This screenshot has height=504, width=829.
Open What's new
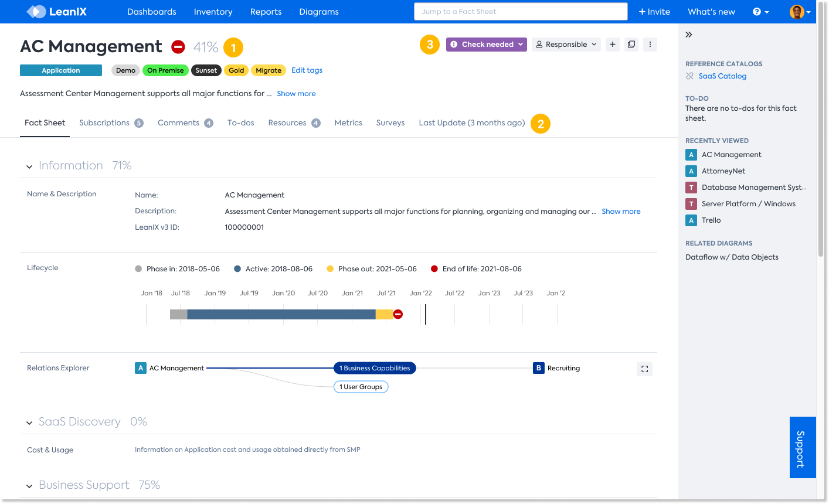[711, 12]
